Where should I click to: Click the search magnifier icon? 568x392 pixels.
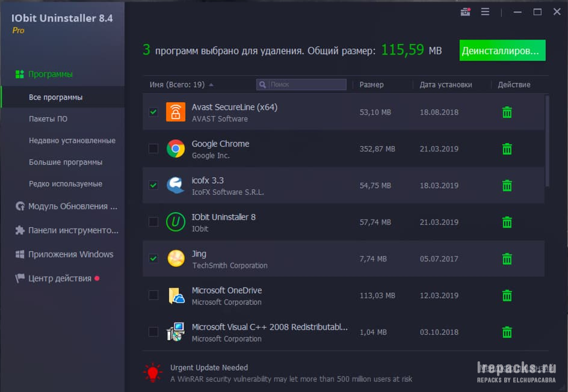262,85
